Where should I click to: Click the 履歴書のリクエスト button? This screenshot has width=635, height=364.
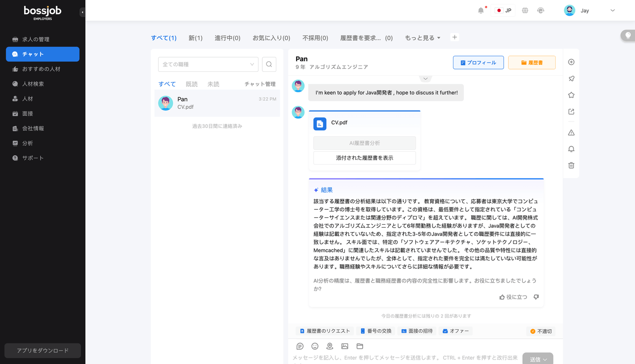(x=325, y=330)
